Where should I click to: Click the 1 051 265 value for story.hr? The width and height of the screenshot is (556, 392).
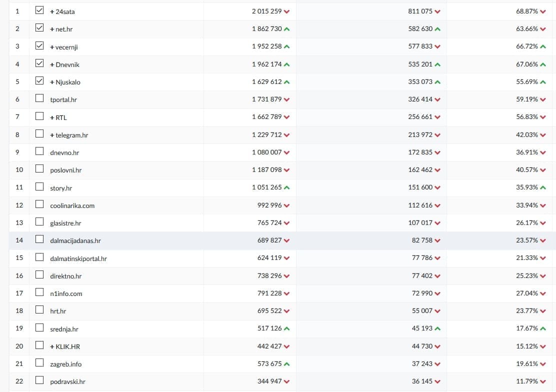click(266, 187)
